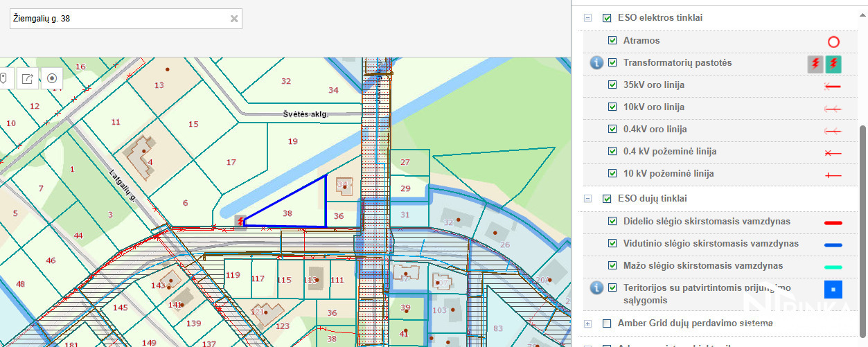868x347 pixels.
Task: Disable the 35kV oro linija layer
Action: (612, 85)
